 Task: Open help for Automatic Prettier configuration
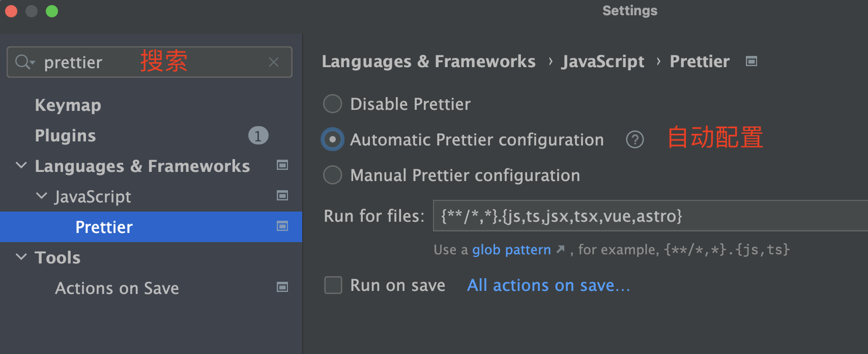pyautogui.click(x=635, y=139)
